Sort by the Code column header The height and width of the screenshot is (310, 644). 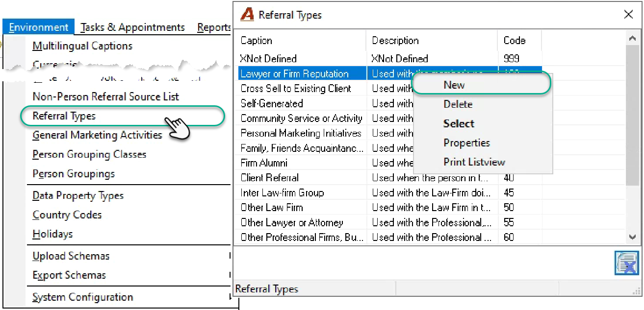coord(520,41)
